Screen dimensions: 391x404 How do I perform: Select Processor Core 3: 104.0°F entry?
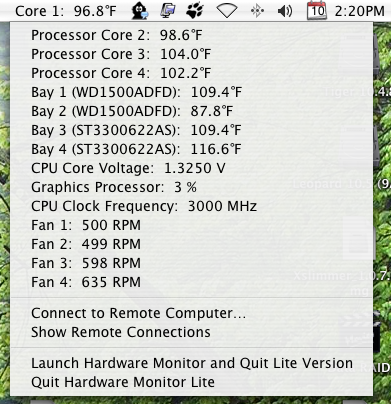click(191, 54)
